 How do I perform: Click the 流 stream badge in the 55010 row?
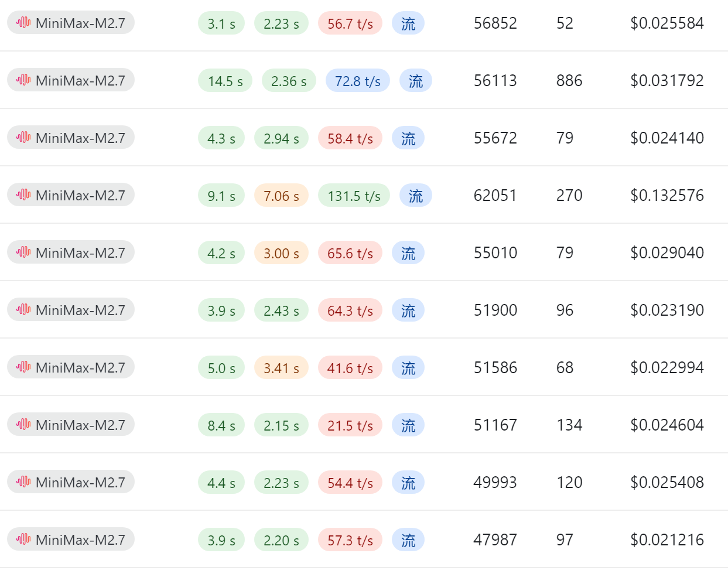(x=408, y=253)
